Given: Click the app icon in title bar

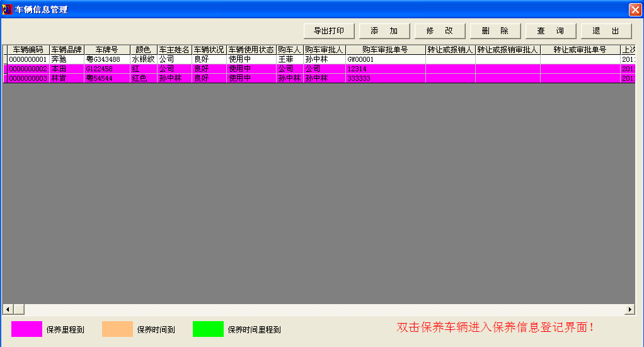Looking at the screenshot, I should (8, 9).
